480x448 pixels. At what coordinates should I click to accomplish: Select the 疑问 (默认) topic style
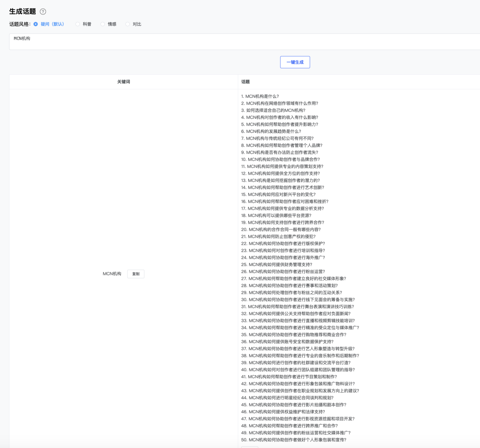pos(36,24)
